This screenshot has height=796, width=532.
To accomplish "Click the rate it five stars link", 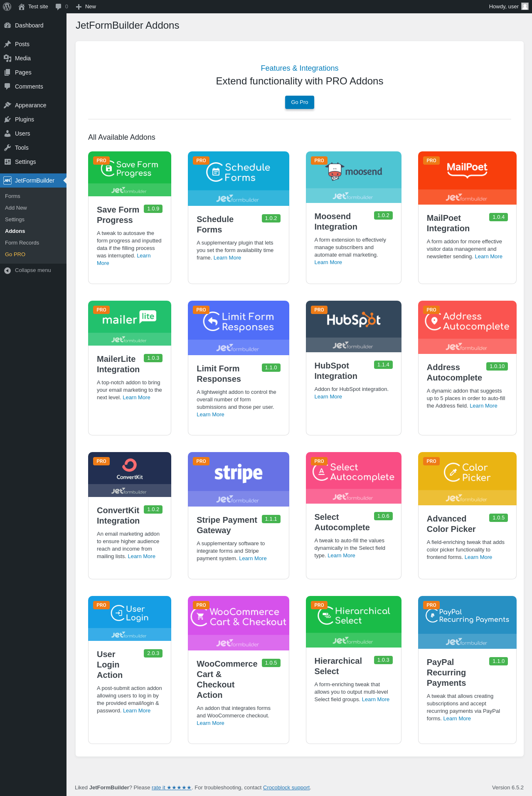I will click(x=171, y=788).
